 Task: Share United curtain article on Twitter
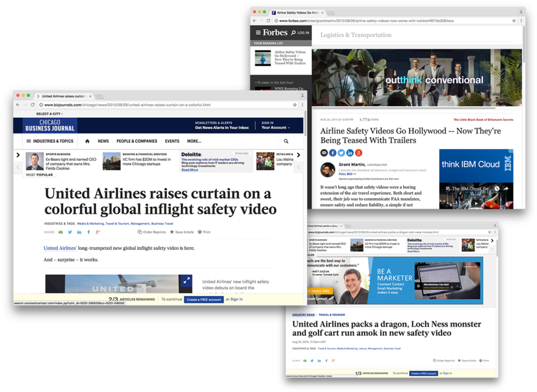point(70,232)
